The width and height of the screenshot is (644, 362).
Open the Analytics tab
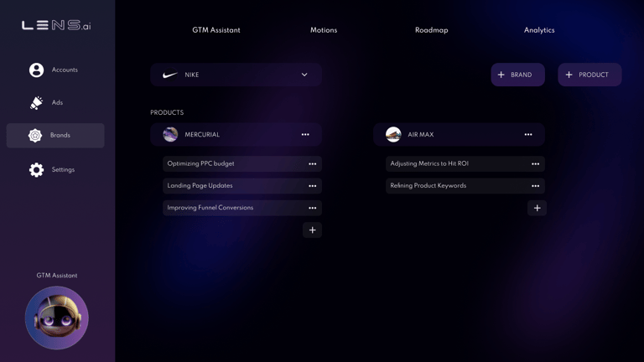(539, 30)
